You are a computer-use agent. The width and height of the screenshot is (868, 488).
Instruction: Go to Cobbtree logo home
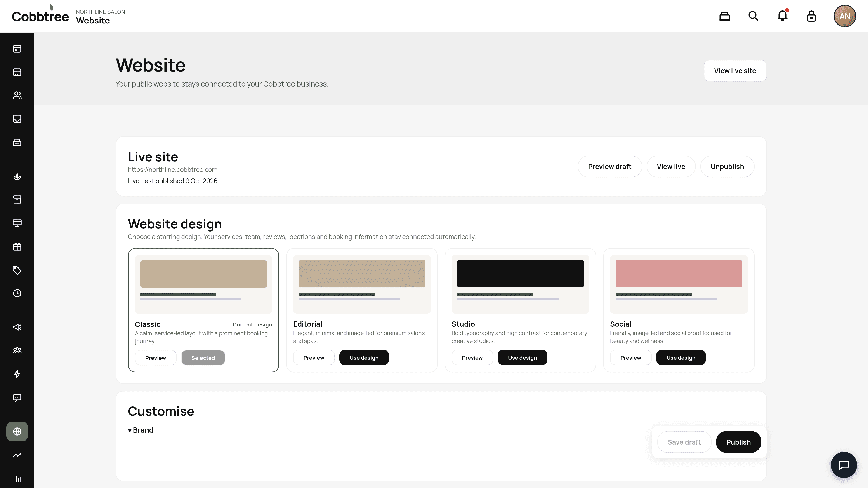[x=40, y=14]
